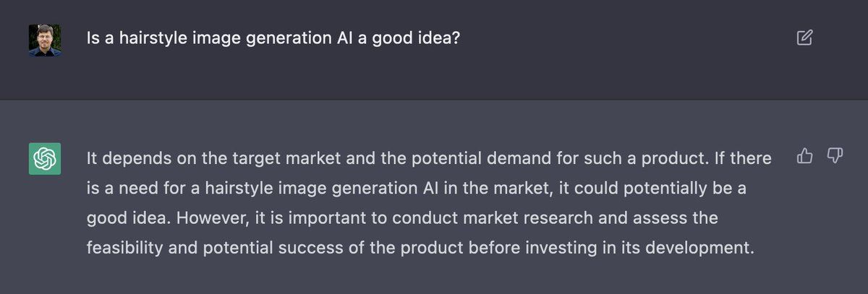
Task: Click the reply line starting "good idea. However"
Action: (x=402, y=217)
